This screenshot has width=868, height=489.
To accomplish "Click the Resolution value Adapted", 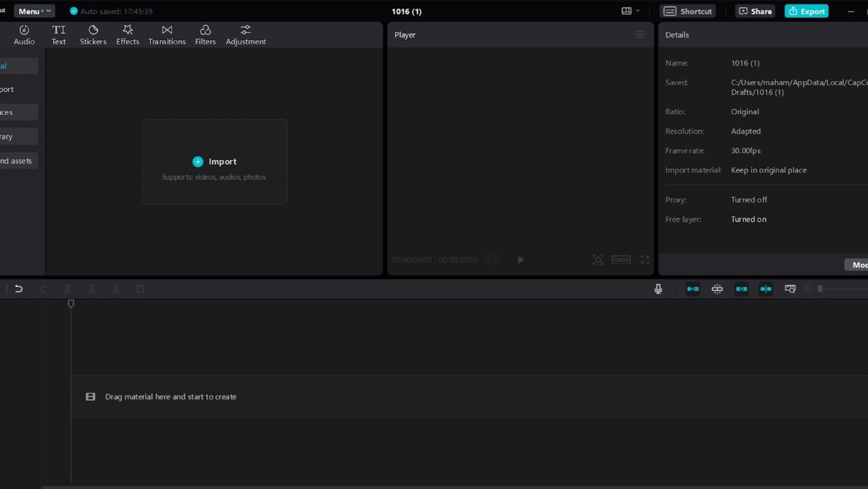I will click(x=746, y=131).
